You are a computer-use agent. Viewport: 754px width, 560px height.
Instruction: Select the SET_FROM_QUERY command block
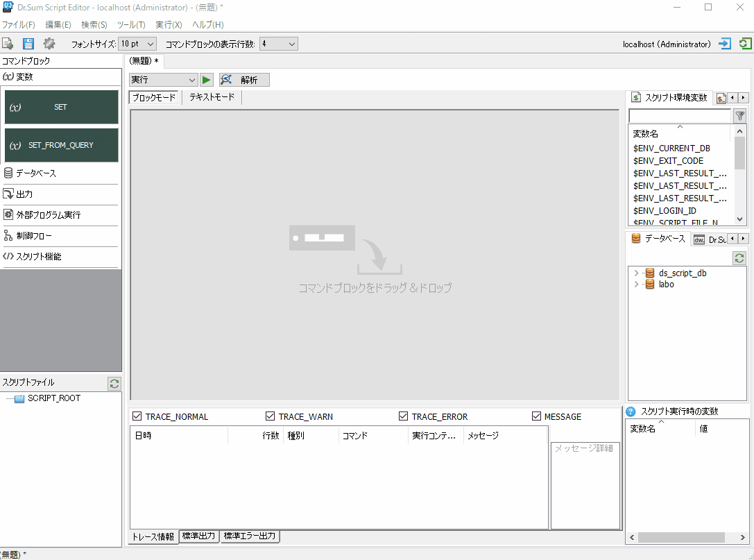click(x=60, y=145)
